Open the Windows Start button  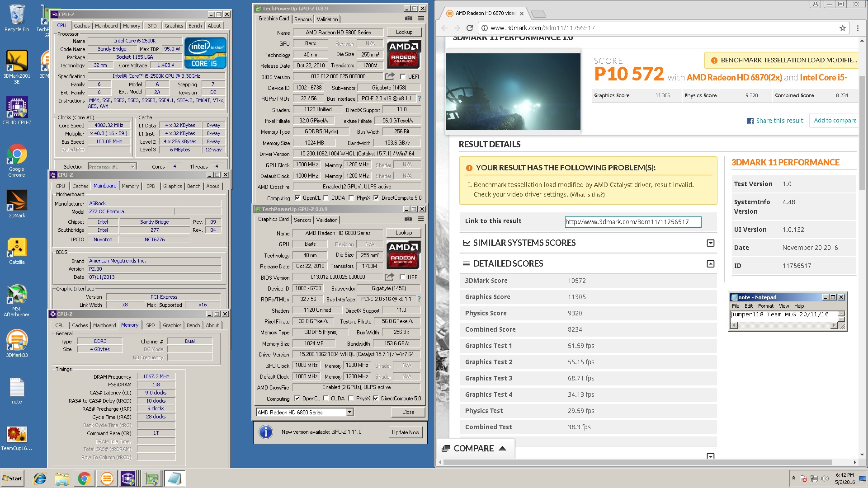13,479
